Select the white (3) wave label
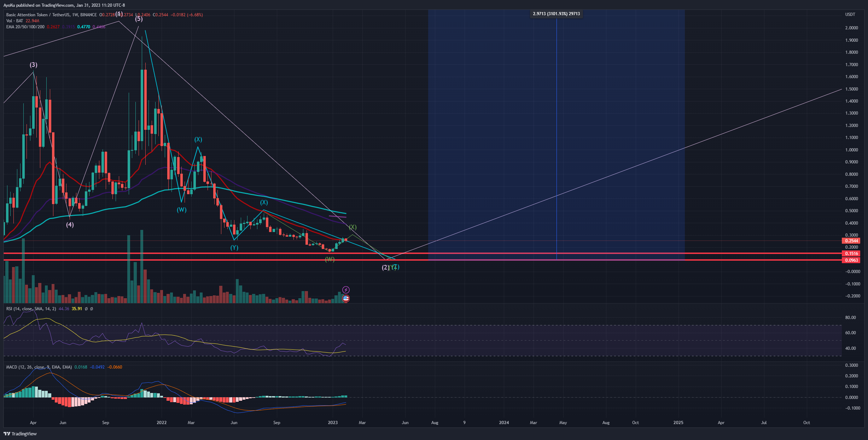The image size is (868, 440). 33,65
